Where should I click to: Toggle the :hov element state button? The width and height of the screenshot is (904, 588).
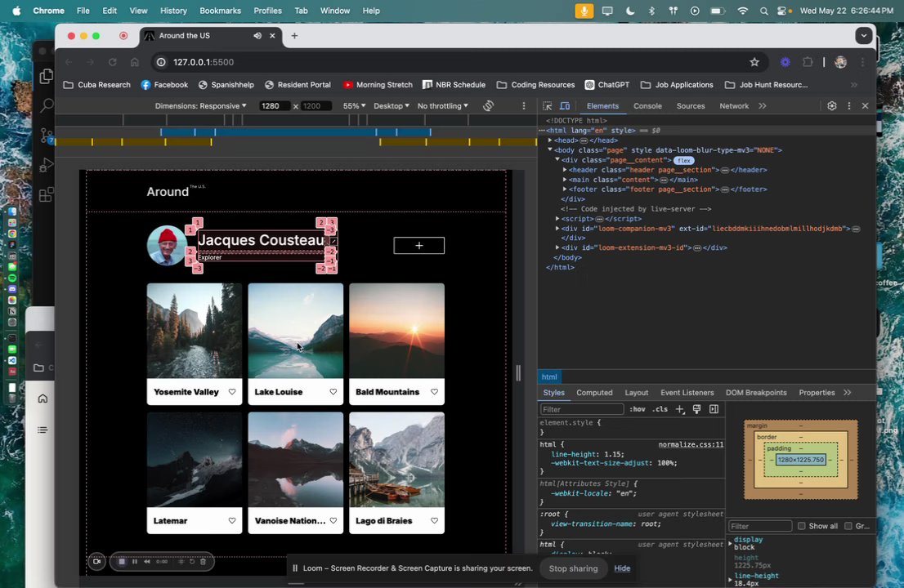click(638, 409)
